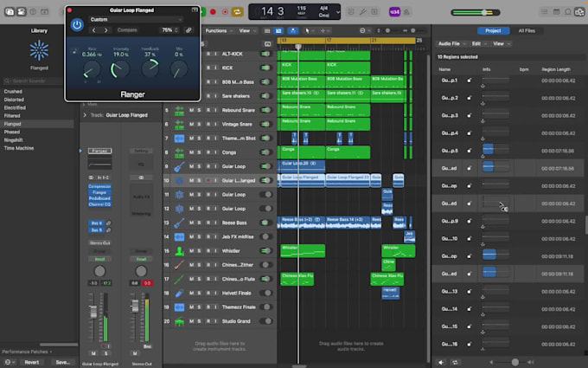Open the Edit dropdown in project browser
This screenshot has height=368, width=588.
tap(479, 43)
